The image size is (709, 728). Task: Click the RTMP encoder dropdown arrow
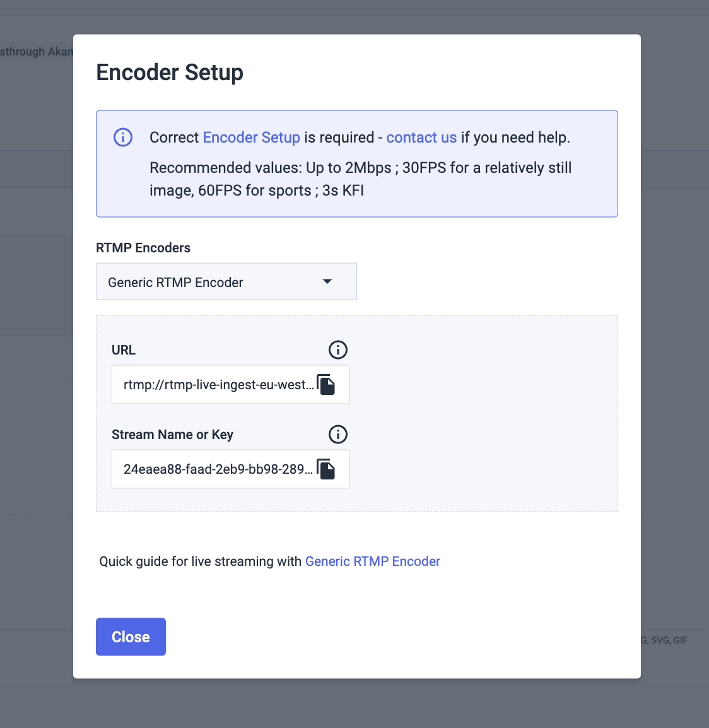327,281
